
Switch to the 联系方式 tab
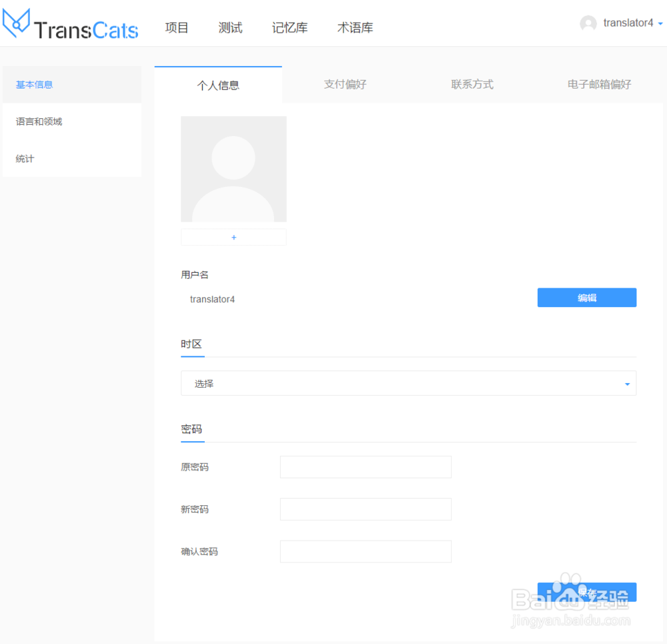tap(472, 84)
